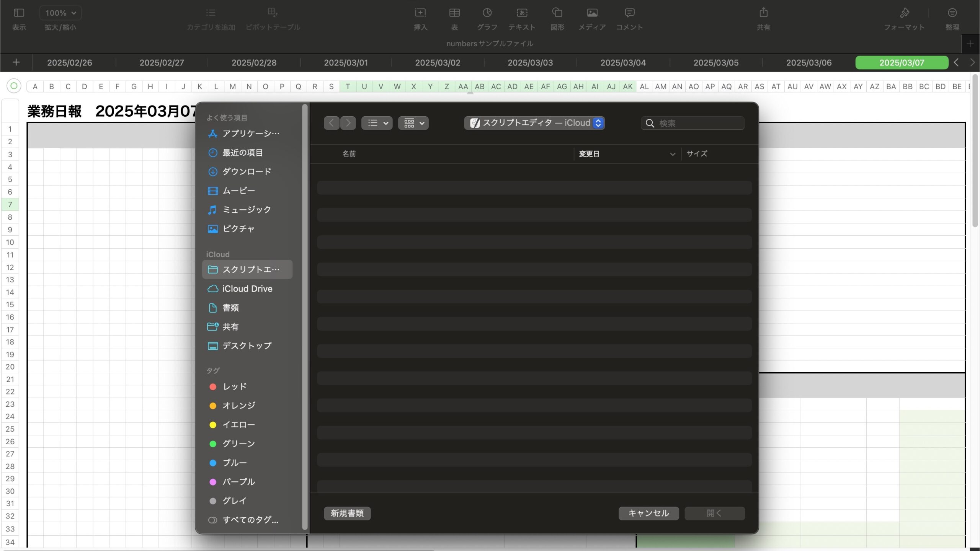Open list view mode dropdown
Screen dimensions: 980x551
coord(377,123)
